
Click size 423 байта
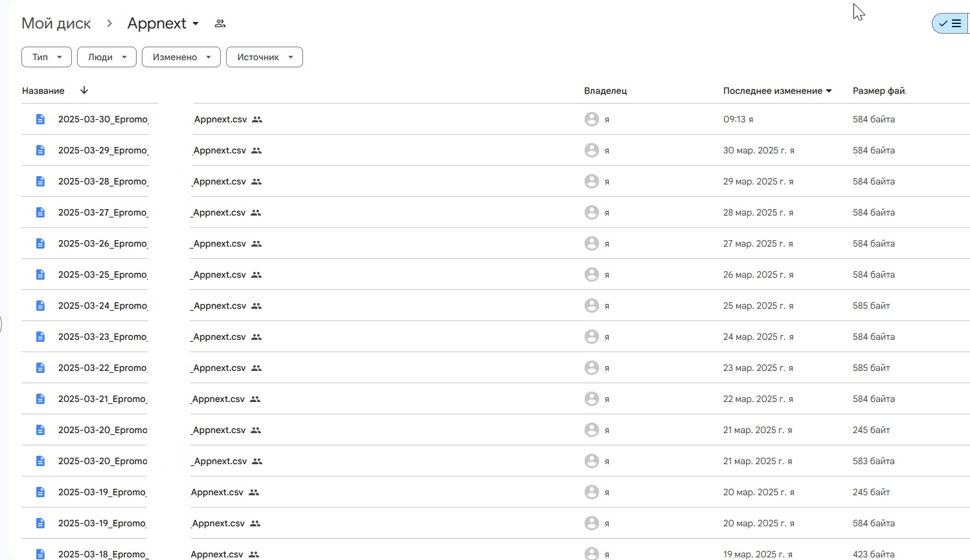[x=874, y=554]
